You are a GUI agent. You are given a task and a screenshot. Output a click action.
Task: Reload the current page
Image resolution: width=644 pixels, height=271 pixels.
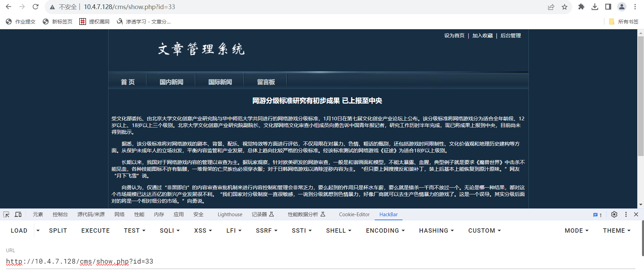click(36, 7)
